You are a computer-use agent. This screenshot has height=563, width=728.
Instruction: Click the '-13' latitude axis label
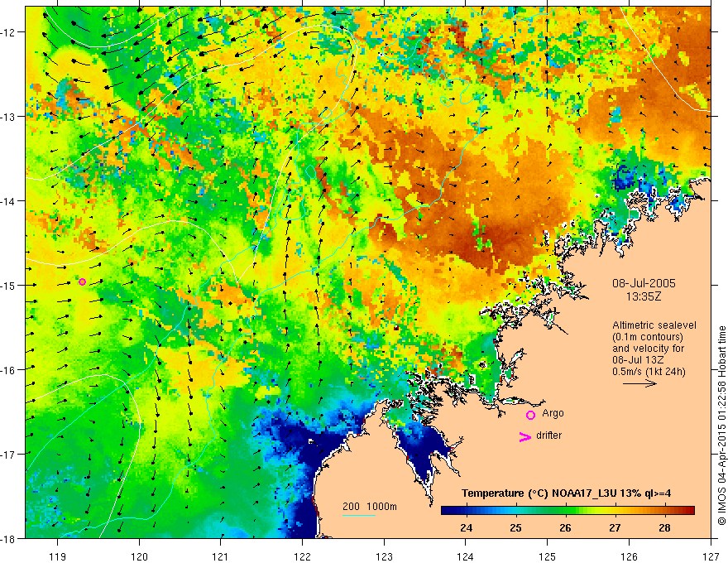9,116
